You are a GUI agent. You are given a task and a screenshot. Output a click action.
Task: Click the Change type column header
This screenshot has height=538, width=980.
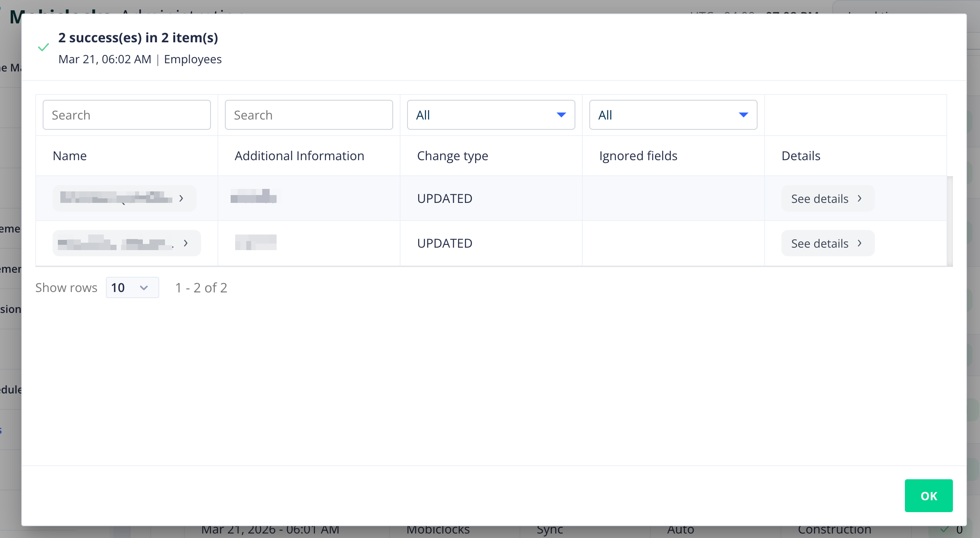(452, 156)
